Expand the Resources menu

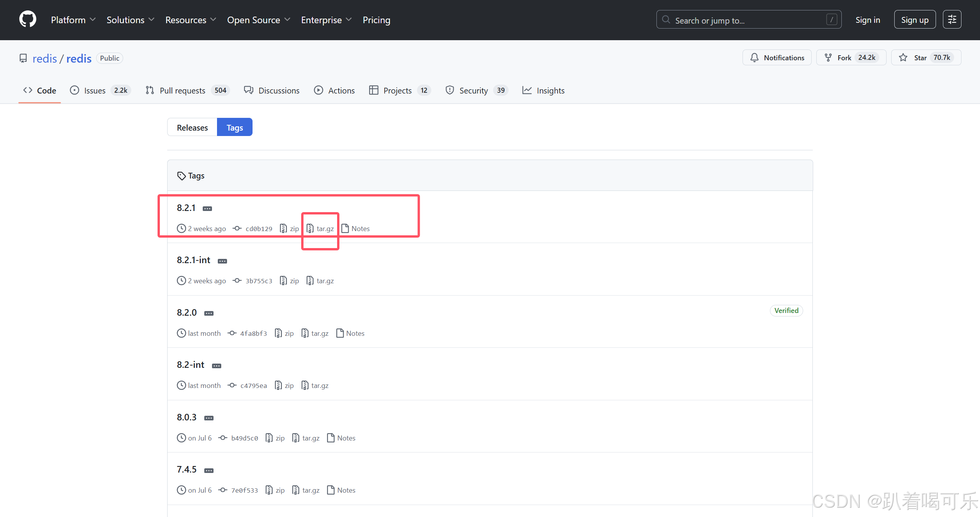(191, 20)
